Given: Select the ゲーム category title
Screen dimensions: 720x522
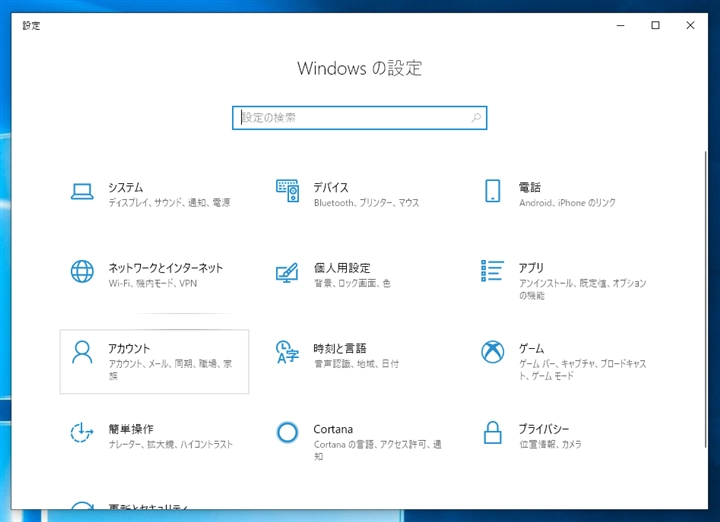Looking at the screenshot, I should 532,348.
